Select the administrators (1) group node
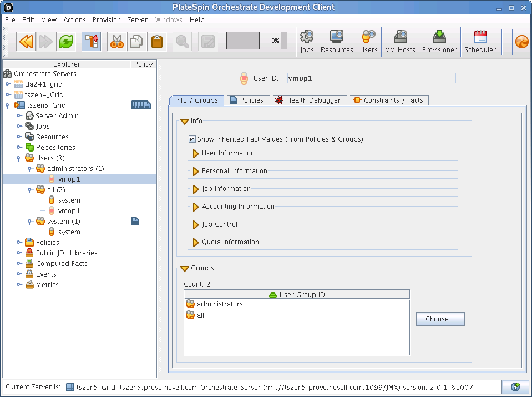The width and height of the screenshot is (532, 397). pyautogui.click(x=75, y=168)
